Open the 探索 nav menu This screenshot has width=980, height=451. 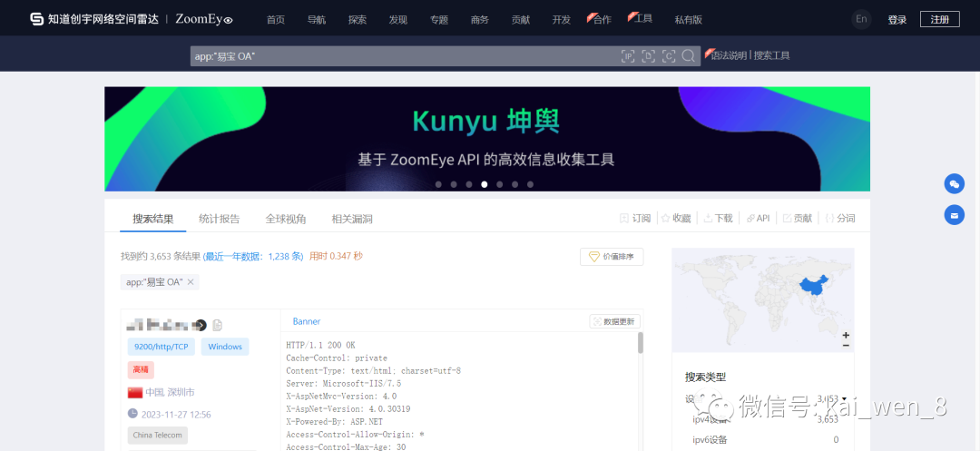[358, 19]
